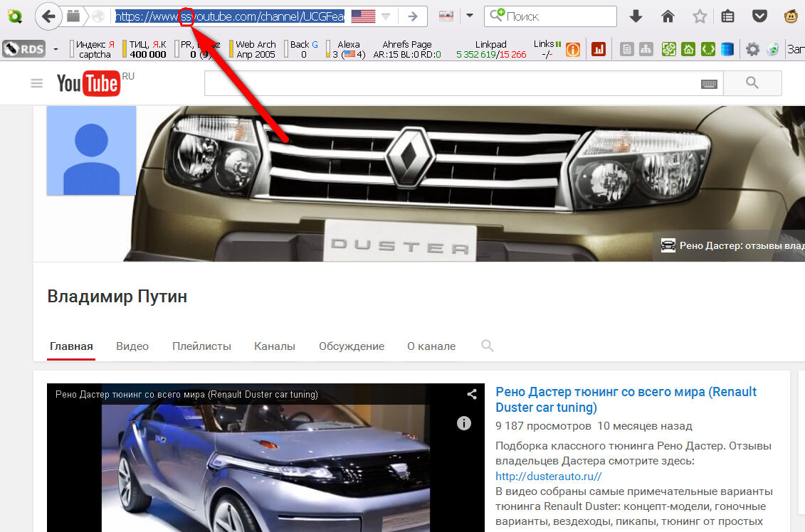Go to browser home page icon
805x532 pixels.
point(668,16)
